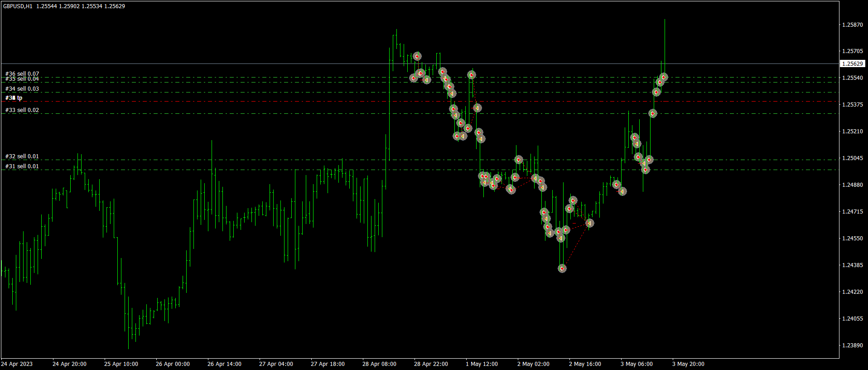Screen dimensions: 868x370
Task: Click the low price 1.25534 in header
Action: (92, 6)
